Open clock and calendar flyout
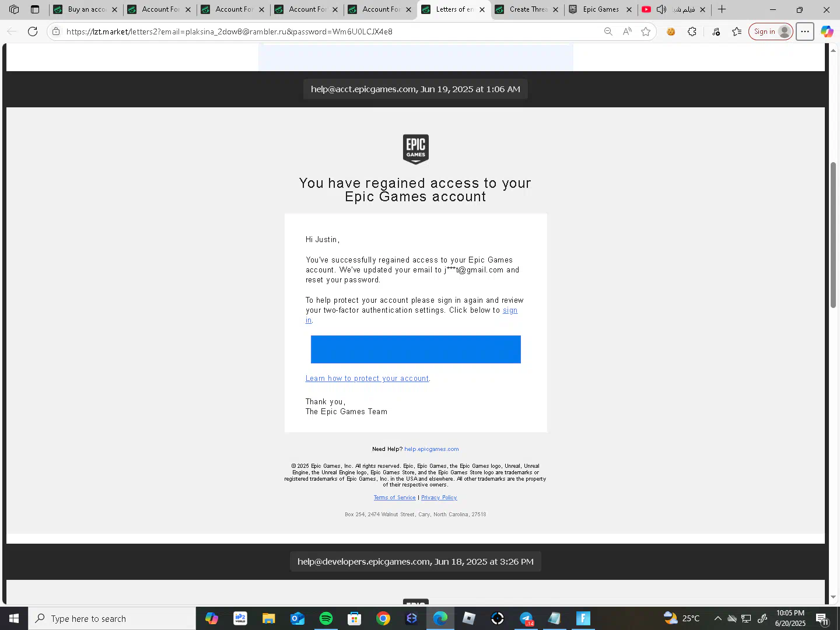The width and height of the screenshot is (840, 630). tap(790, 618)
